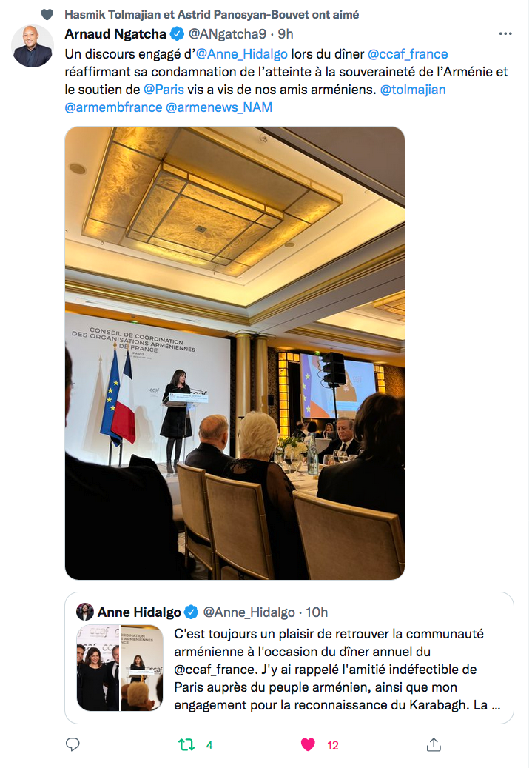Unlike the tweet using the red heart icon
Viewport: 532px width, 768px height.
(x=308, y=744)
